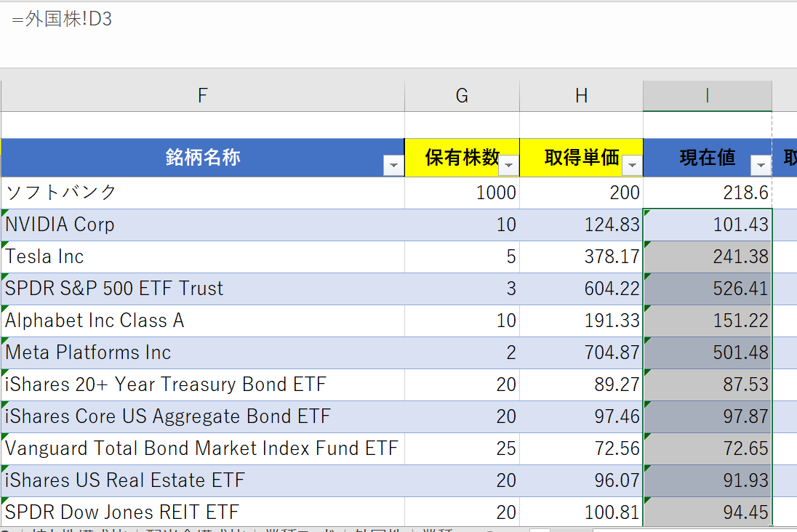This screenshot has height=532, width=797.
Task: Select Vanguard Total Bond Market Index Fund ETF cell
Action: pos(203,448)
